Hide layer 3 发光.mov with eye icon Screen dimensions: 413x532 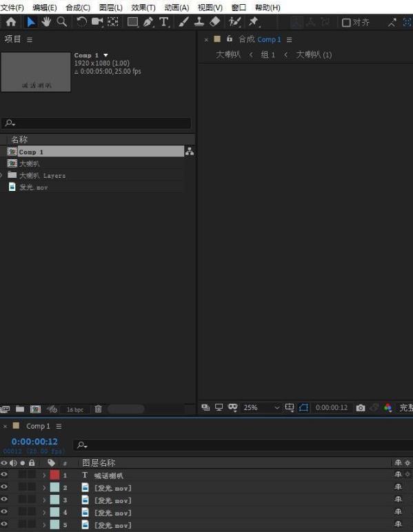pos(4,500)
